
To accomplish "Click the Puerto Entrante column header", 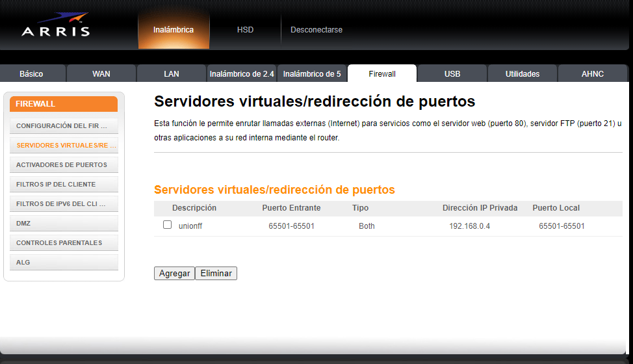I will tap(291, 208).
